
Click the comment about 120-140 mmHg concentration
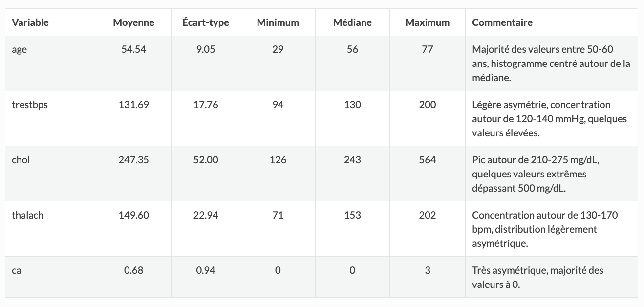[x=550, y=118]
